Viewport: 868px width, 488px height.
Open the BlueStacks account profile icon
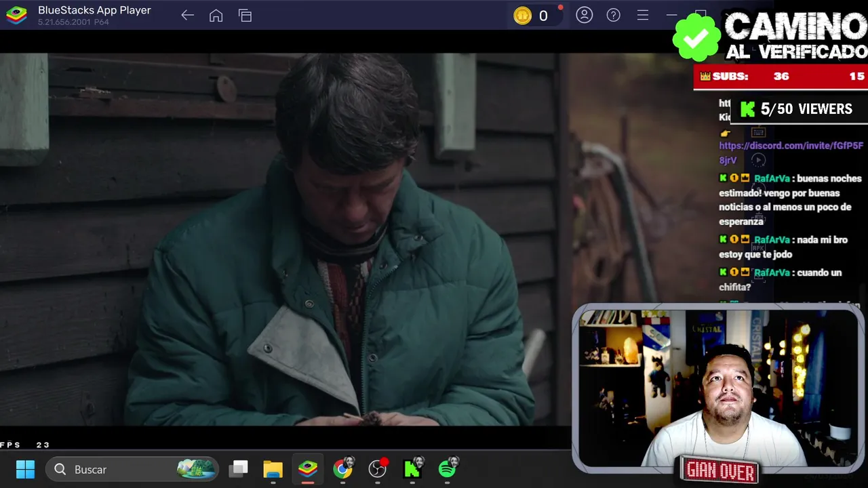tap(585, 15)
